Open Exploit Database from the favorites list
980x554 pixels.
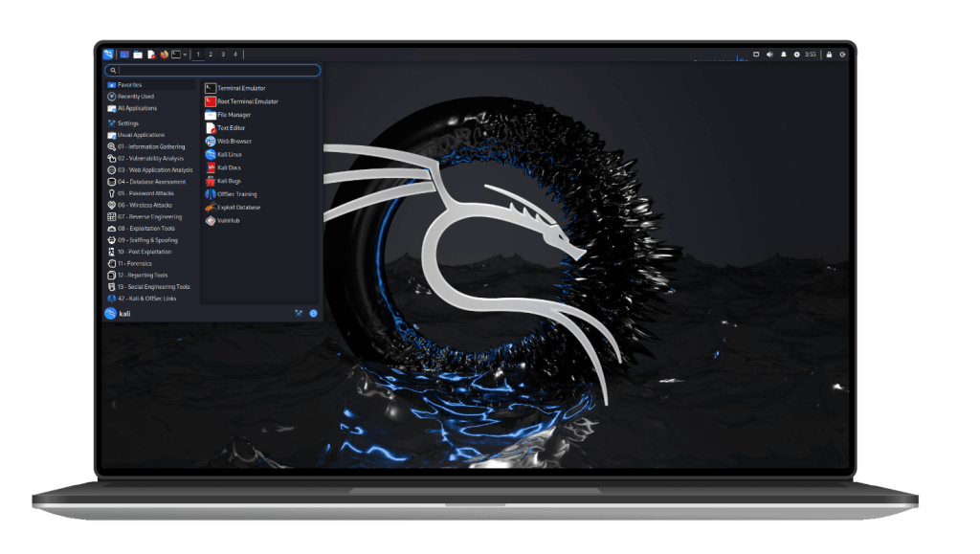click(237, 208)
